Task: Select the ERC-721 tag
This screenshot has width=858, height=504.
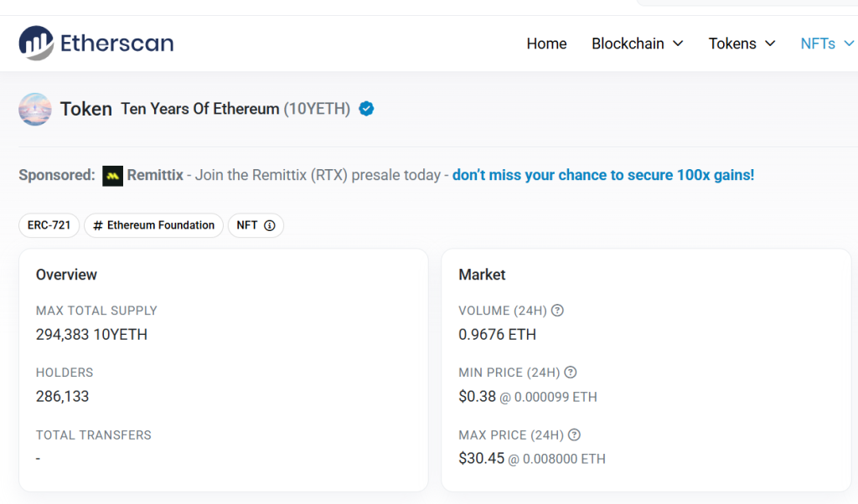Action: pyautogui.click(x=49, y=225)
